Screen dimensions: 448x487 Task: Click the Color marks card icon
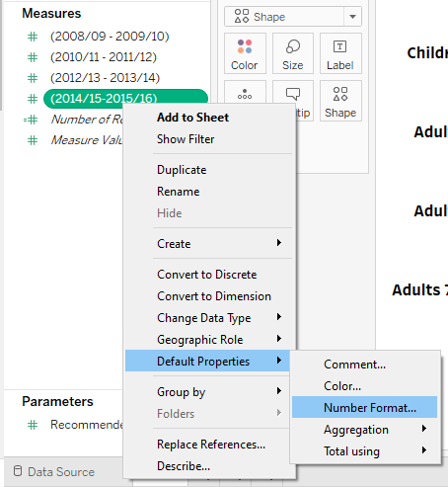pos(245,46)
